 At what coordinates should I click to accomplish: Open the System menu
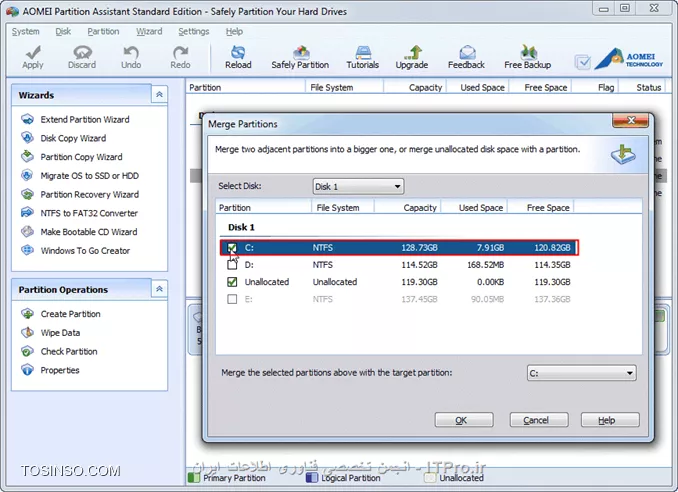[26, 32]
